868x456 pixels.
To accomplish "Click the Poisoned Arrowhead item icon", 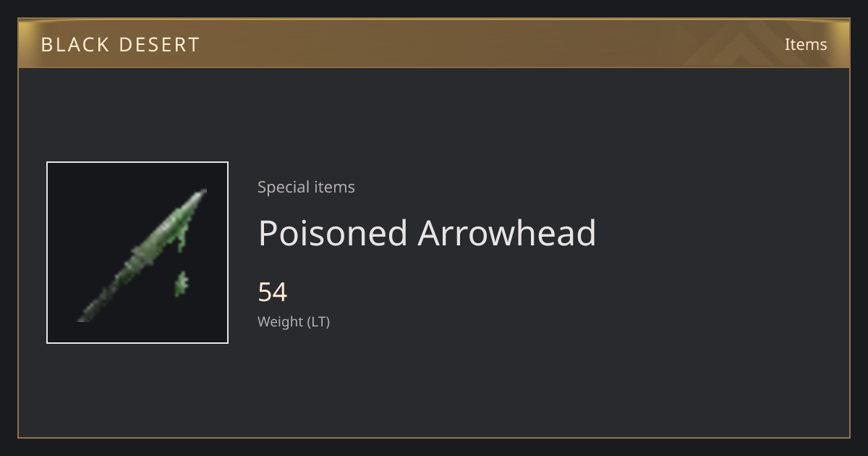I will (x=137, y=253).
